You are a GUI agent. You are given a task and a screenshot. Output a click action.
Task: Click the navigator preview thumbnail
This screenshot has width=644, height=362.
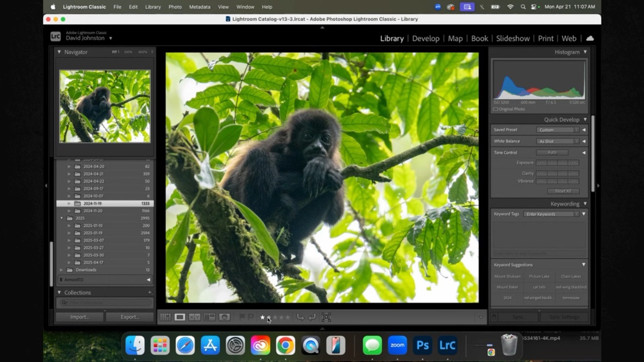tap(105, 106)
